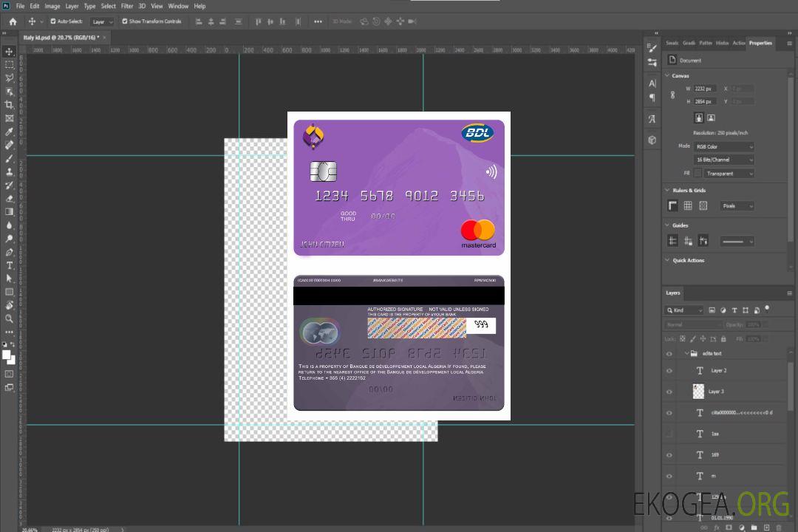Click the link width and height icon
Viewport: 798px width, 532px height.
[x=673, y=95]
